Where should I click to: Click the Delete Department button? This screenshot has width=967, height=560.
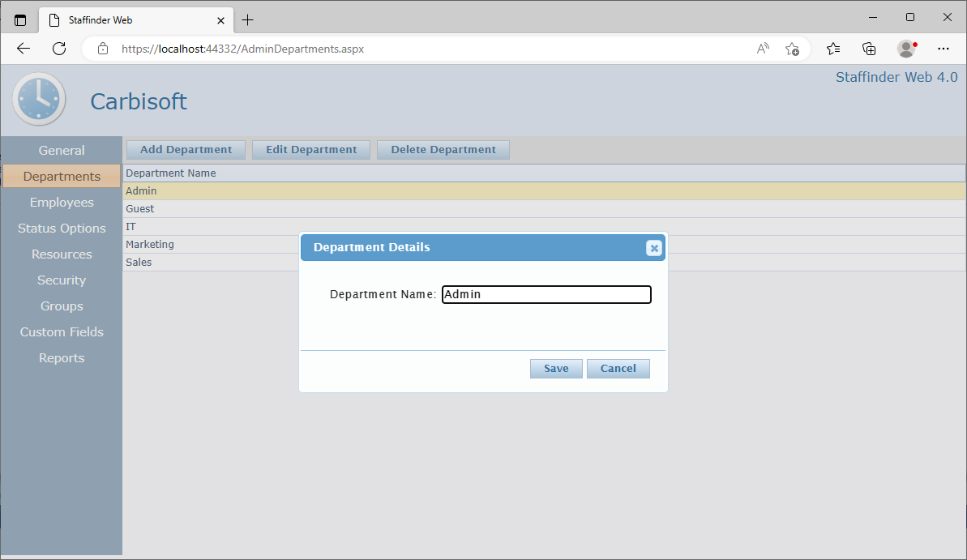(443, 150)
